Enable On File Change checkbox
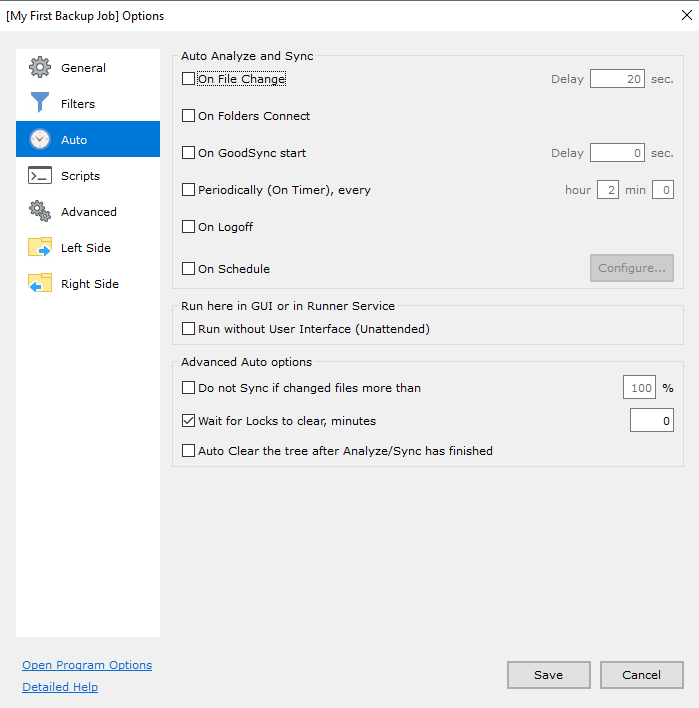 coord(188,79)
